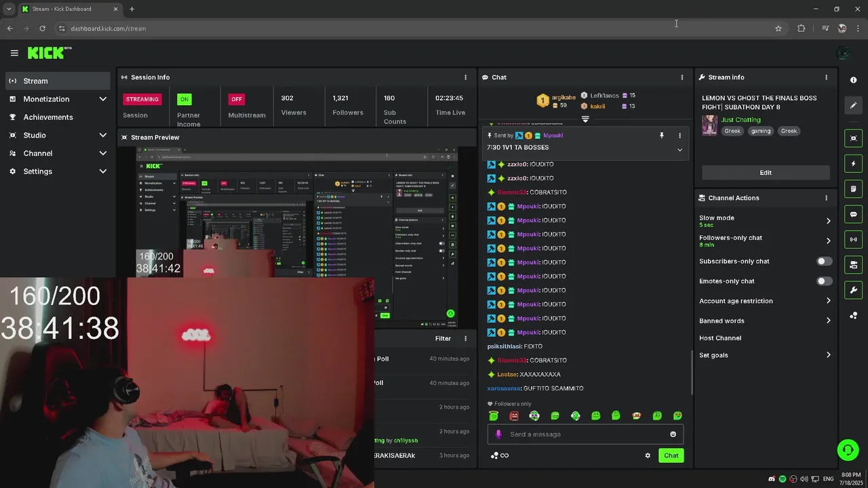
Task: Open Channel Actions panel three-dot menu
Action: [x=826, y=198]
